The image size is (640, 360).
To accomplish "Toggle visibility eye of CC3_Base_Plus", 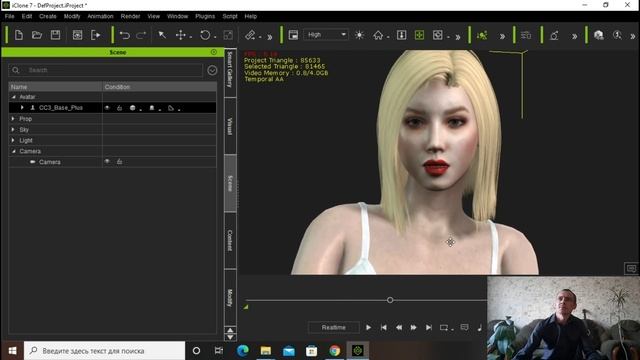I will point(107,108).
